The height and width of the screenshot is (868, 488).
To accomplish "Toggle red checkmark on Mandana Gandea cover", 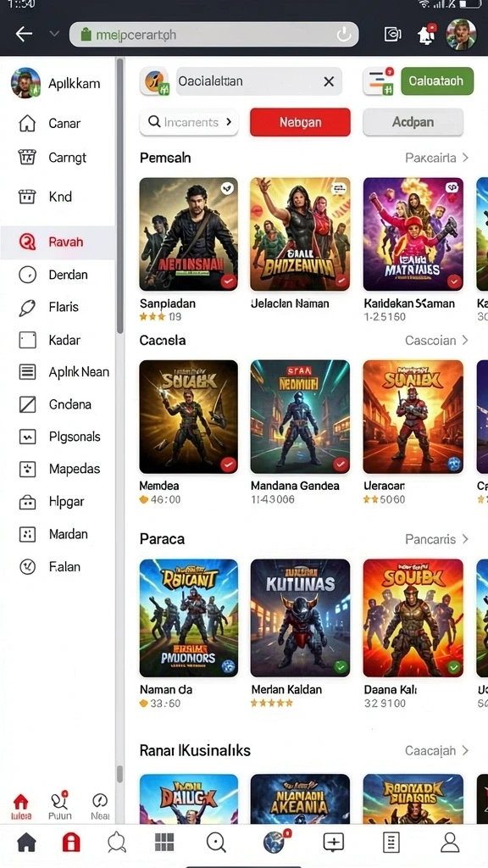I will pyautogui.click(x=341, y=464).
